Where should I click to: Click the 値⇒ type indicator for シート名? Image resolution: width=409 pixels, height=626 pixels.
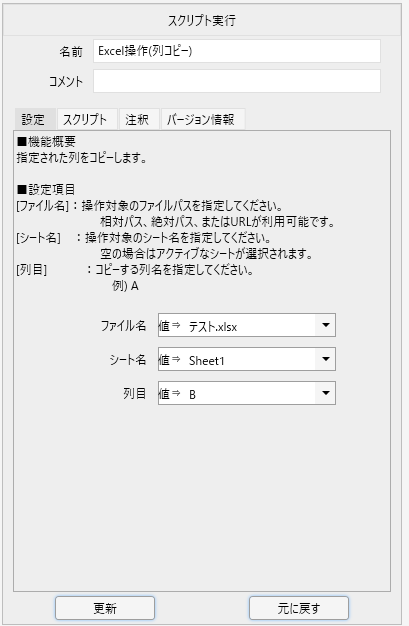170,360
